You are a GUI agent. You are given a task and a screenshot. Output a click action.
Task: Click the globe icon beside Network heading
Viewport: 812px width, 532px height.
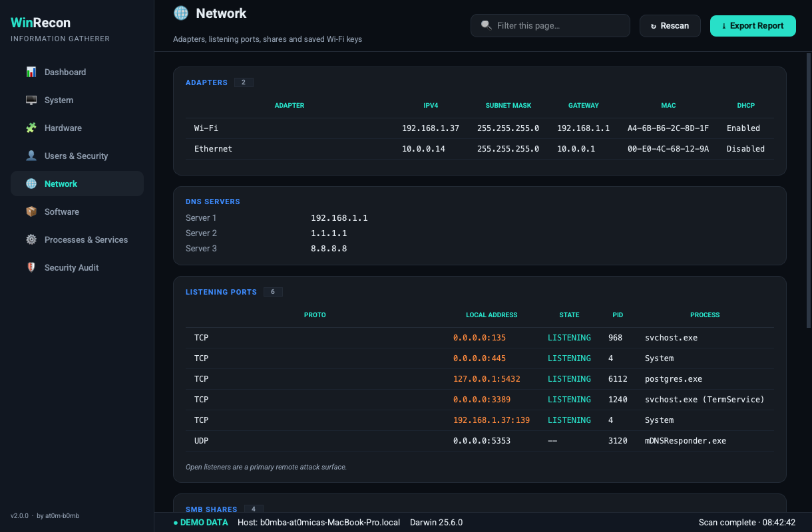[x=180, y=13]
